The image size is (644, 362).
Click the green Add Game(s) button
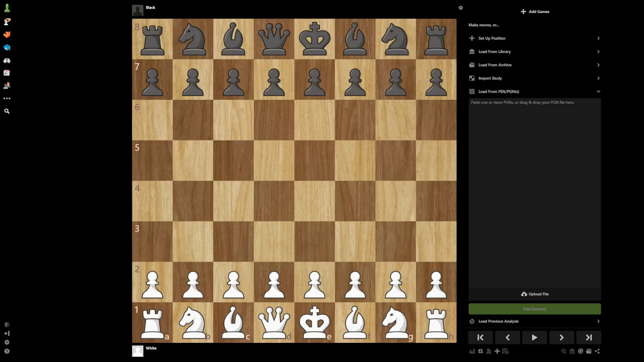pyautogui.click(x=534, y=309)
